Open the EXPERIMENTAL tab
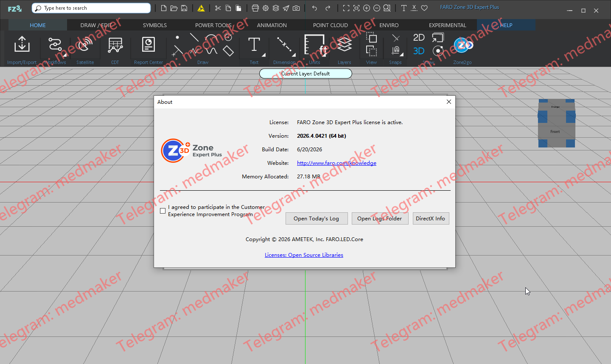 point(448,25)
